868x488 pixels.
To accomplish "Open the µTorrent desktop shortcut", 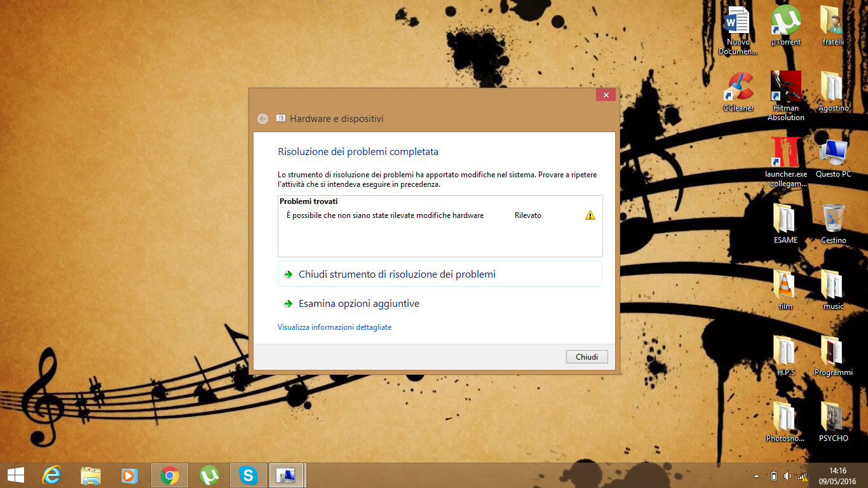I will [785, 23].
